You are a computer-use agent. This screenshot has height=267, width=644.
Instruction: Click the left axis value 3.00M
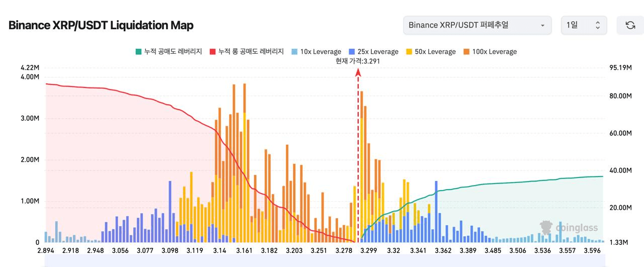coord(30,119)
